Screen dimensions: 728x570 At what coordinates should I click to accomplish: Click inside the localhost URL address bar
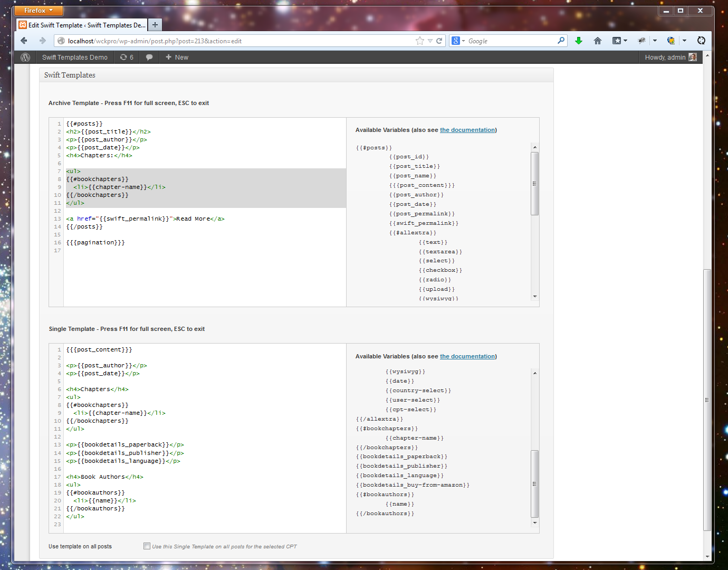pyautogui.click(x=237, y=41)
